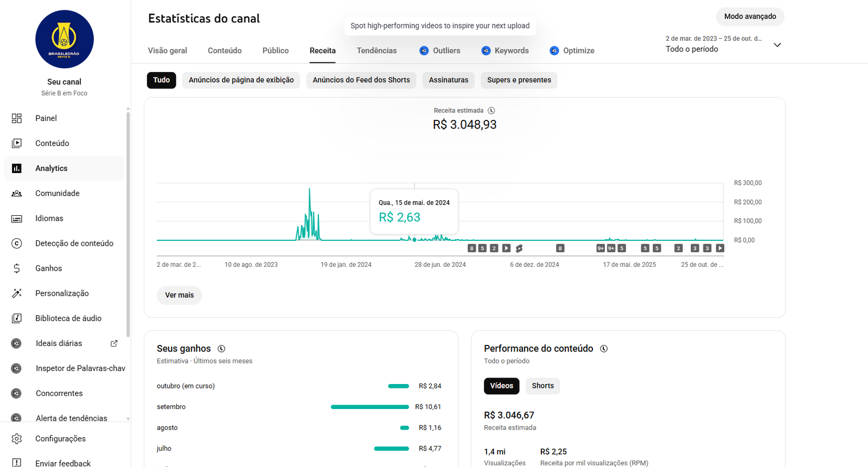Open Personalização magic wand icon
This screenshot has width=868, height=467.
coord(17,293)
